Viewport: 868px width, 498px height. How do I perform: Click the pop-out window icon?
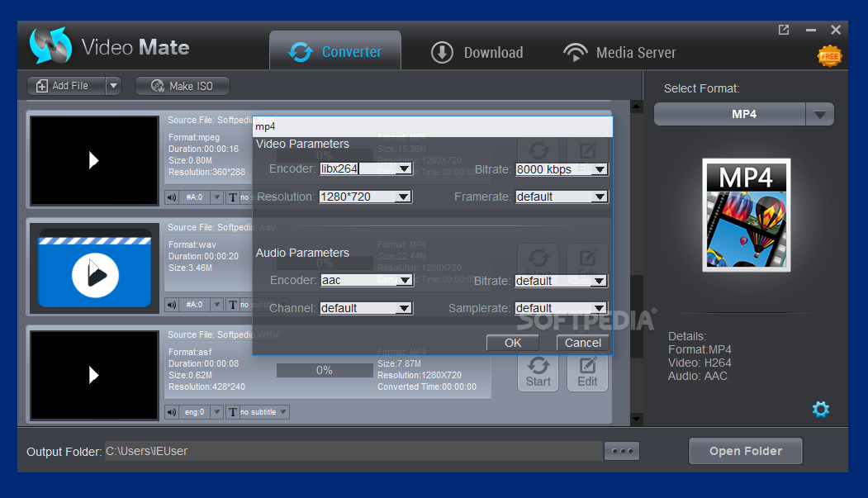[x=783, y=30]
